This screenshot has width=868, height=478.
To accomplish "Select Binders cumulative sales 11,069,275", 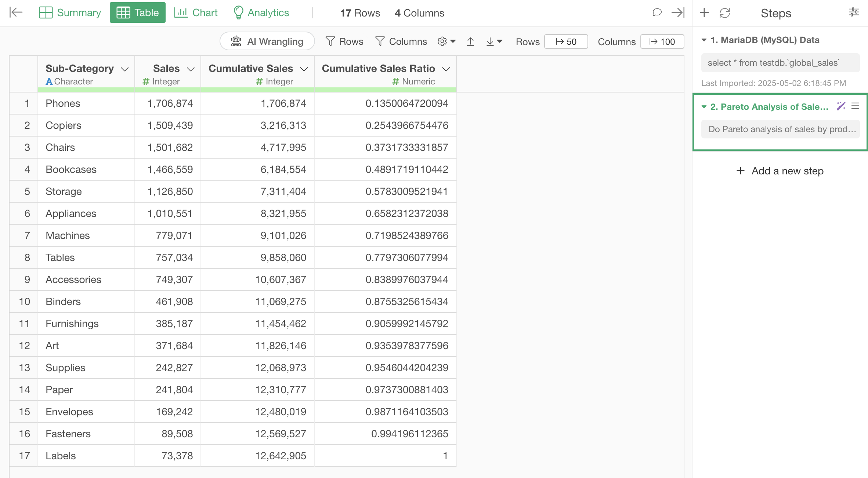I will [x=257, y=301].
